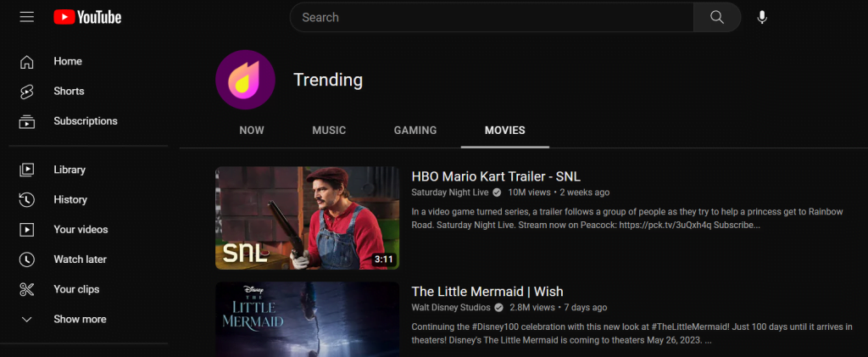Click the History clock icon

click(26, 200)
